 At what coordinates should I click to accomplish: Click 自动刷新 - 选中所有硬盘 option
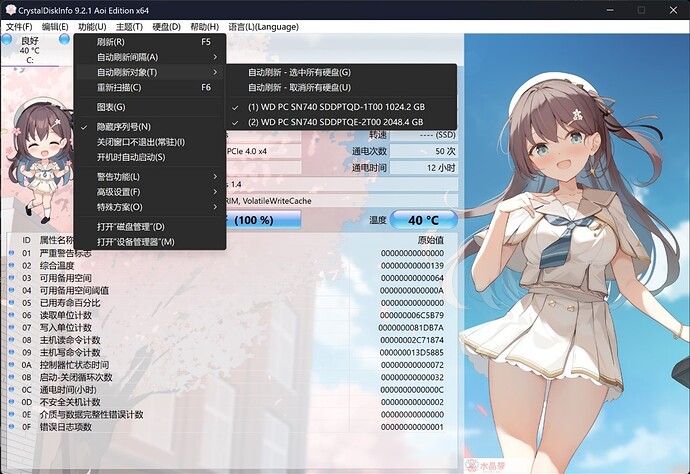point(299,72)
